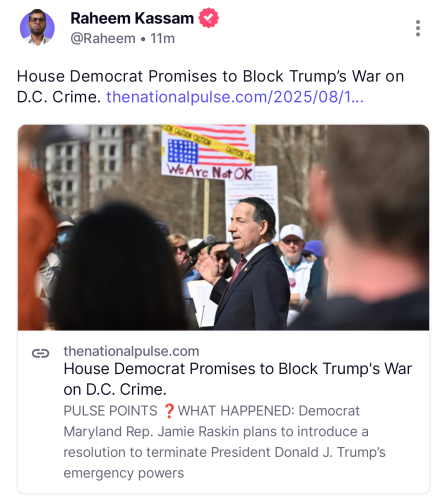The width and height of the screenshot is (447, 500).
Task: Click the 'emergency powers' description line
Action: click(x=124, y=473)
